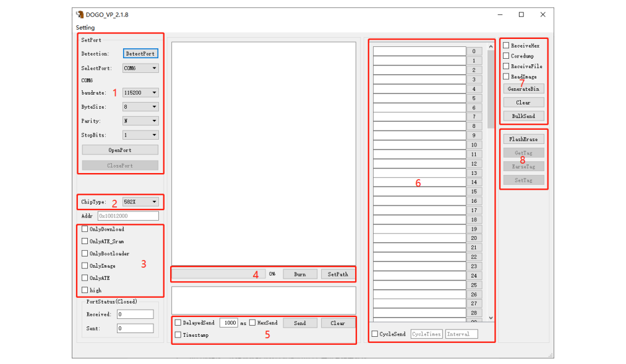Open the StopBits dropdown
Image resolution: width=626 pixels, height=364 pixels.
pyautogui.click(x=140, y=135)
